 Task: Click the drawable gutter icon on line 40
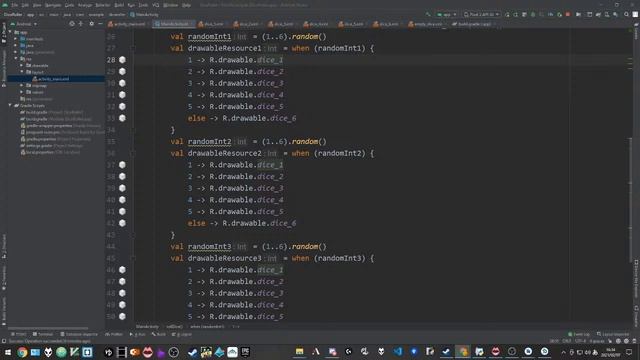click(x=122, y=200)
